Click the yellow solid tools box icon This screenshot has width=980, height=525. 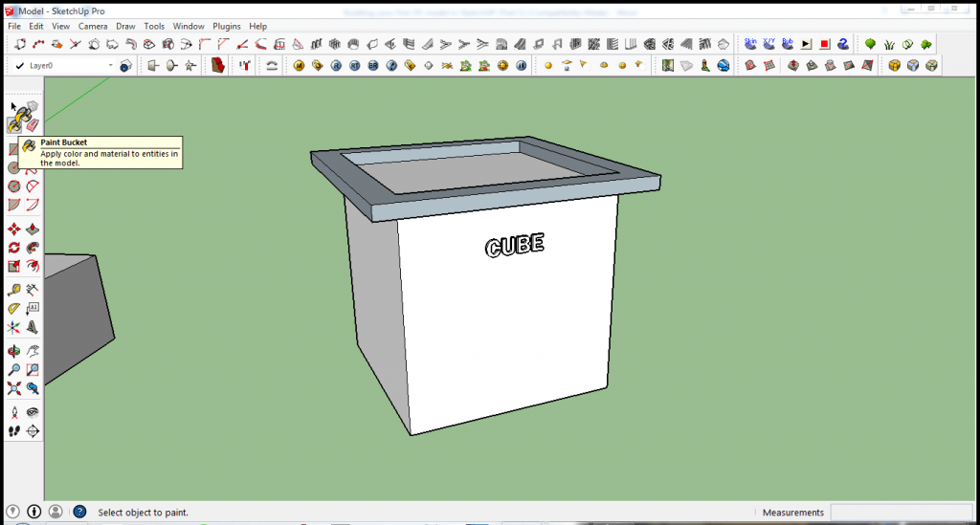tap(895, 65)
